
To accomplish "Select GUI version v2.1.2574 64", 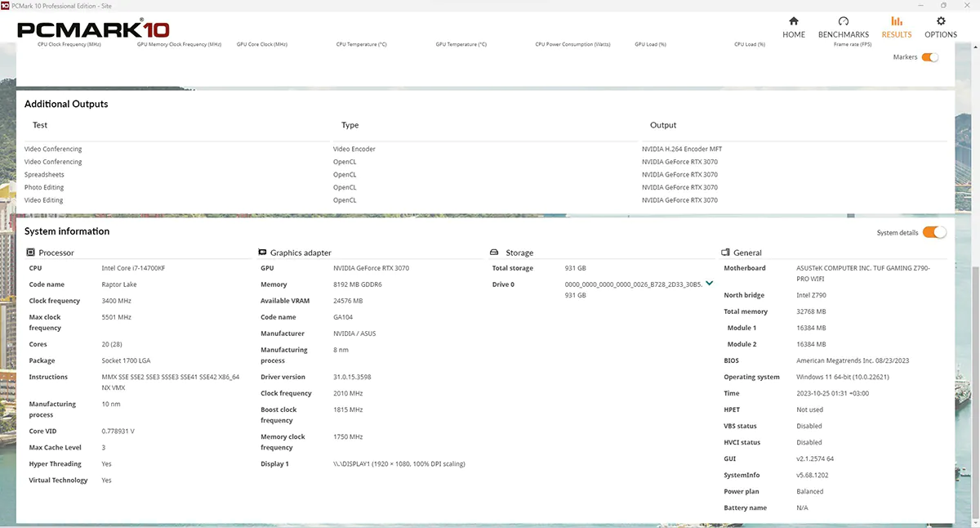I will click(815, 459).
